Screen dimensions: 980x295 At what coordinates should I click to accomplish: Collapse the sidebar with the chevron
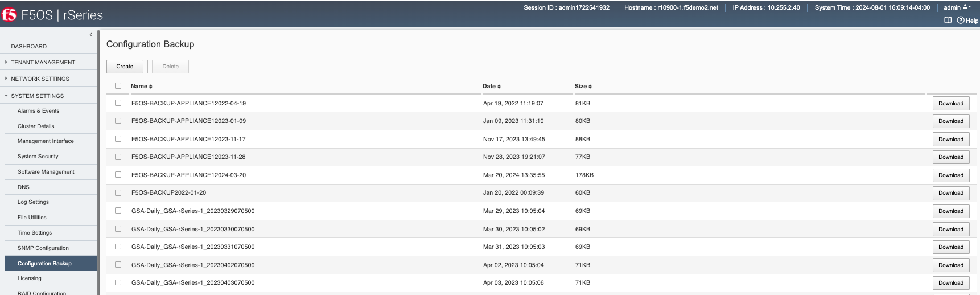[x=90, y=35]
